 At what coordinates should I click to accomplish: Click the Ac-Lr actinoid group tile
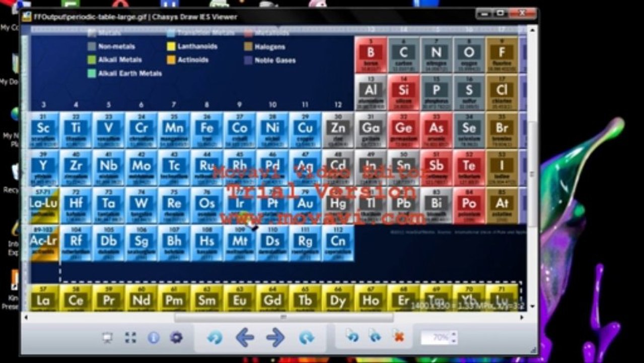43,244
